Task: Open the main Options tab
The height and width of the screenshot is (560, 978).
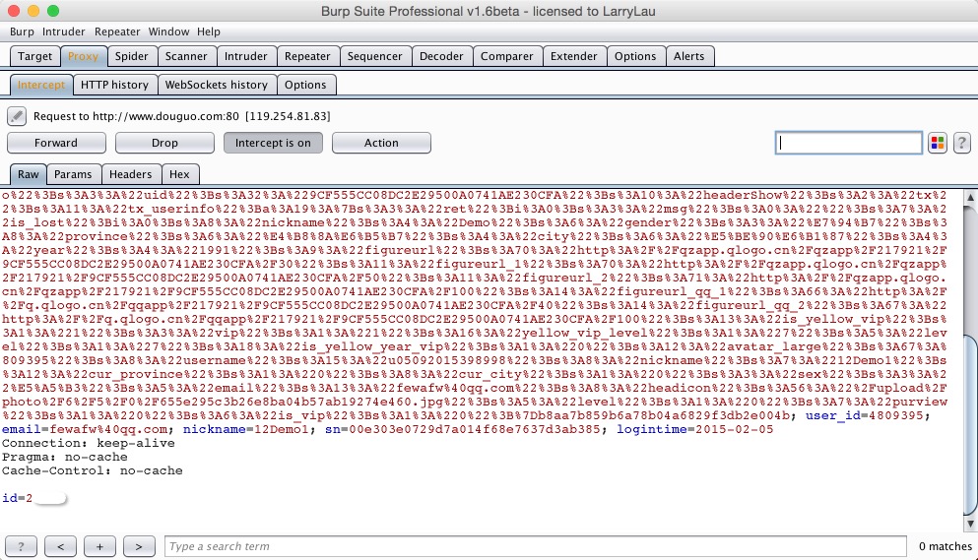Action: point(635,56)
